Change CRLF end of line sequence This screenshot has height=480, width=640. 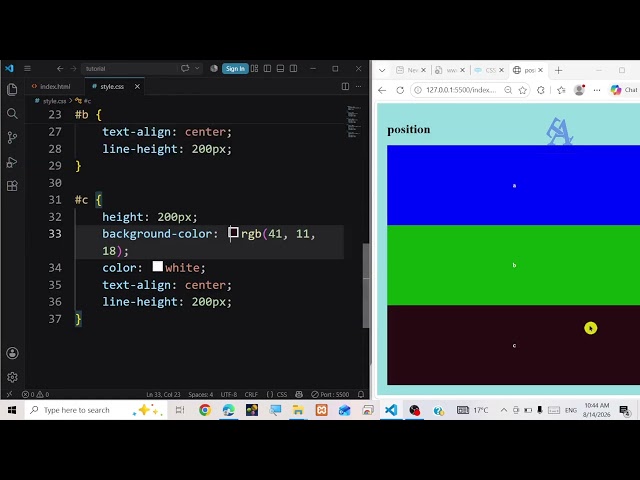(x=251, y=394)
